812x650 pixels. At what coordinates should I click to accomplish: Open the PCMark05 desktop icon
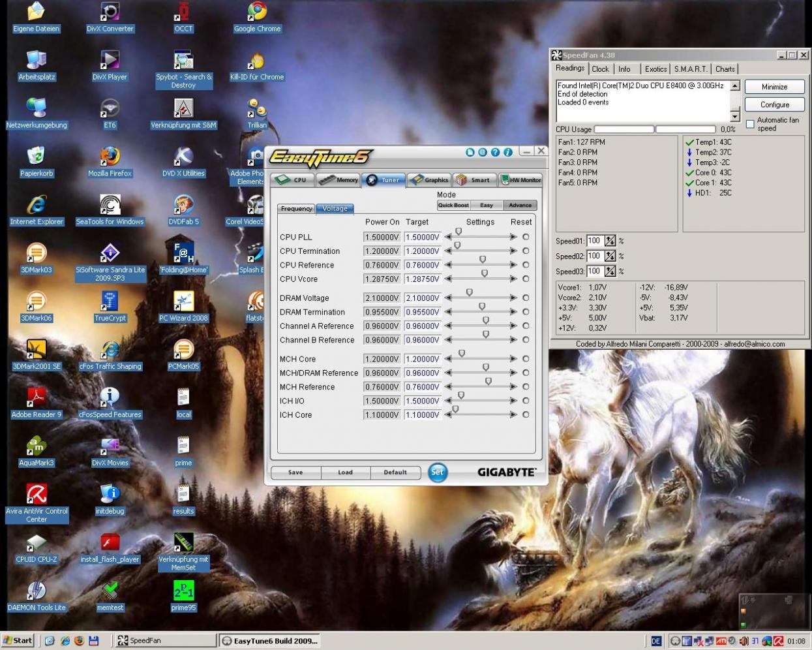[x=183, y=350]
